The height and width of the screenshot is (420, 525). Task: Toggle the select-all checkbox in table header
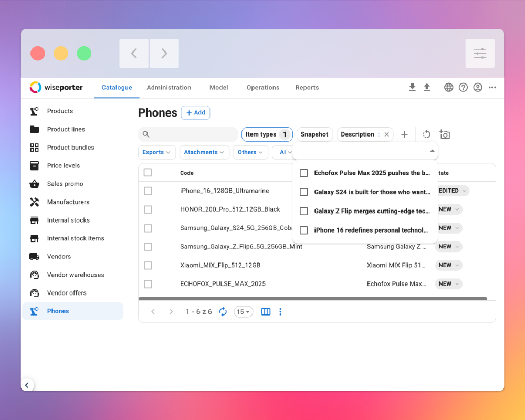point(148,173)
